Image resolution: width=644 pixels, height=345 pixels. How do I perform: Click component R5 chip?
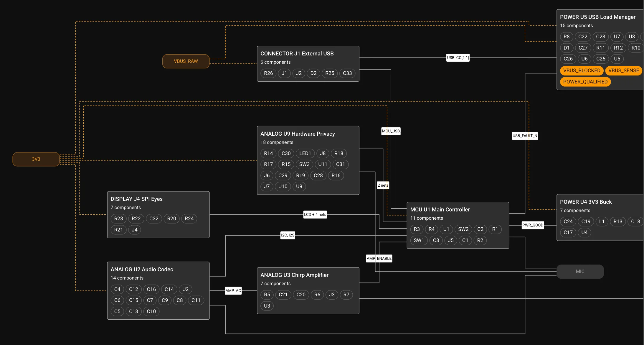[x=267, y=295]
